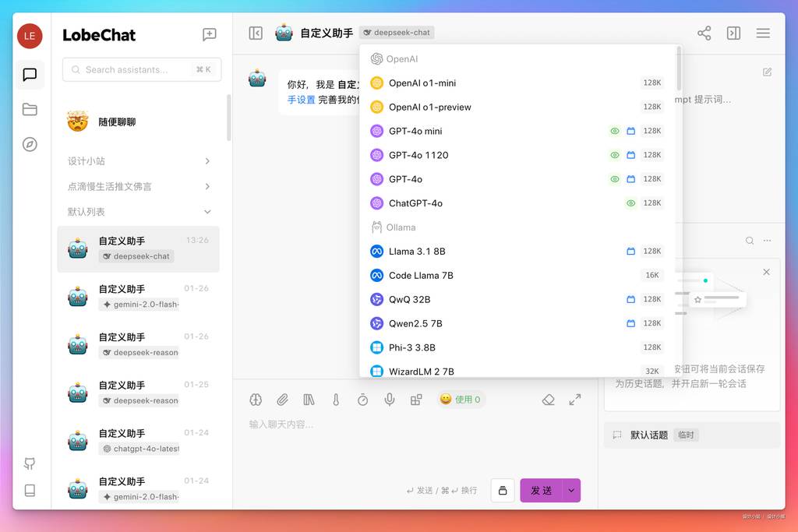
Task: Click the share icon in the header
Action: pyautogui.click(x=704, y=33)
